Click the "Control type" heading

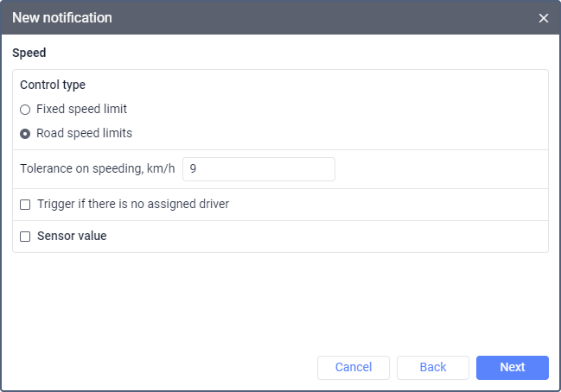53,85
